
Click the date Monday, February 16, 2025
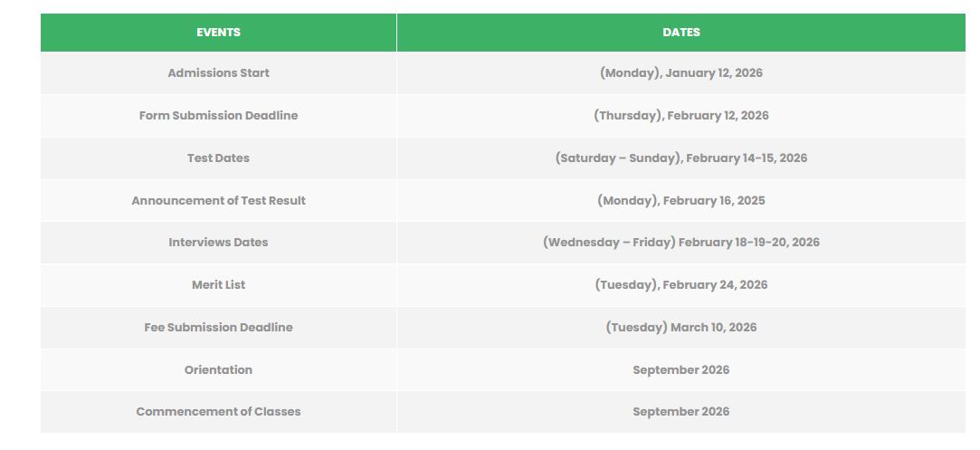tap(680, 201)
